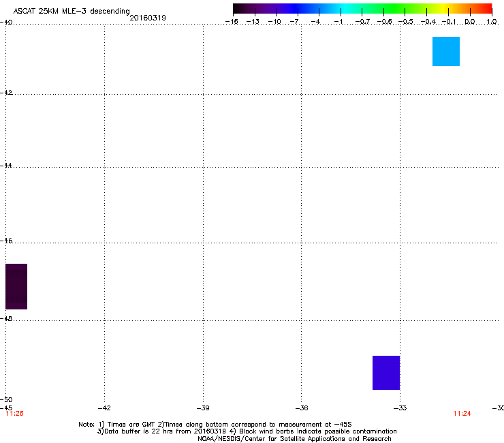Click the indigo blue data square
The height and width of the screenshot is (443, 504).
(386, 373)
